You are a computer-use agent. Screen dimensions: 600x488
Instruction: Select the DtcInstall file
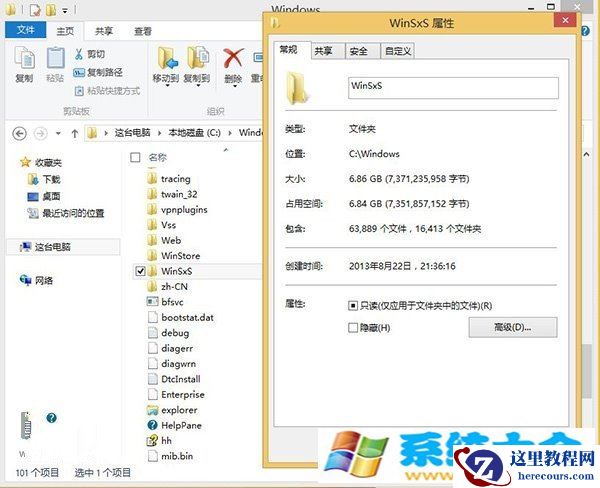(174, 379)
